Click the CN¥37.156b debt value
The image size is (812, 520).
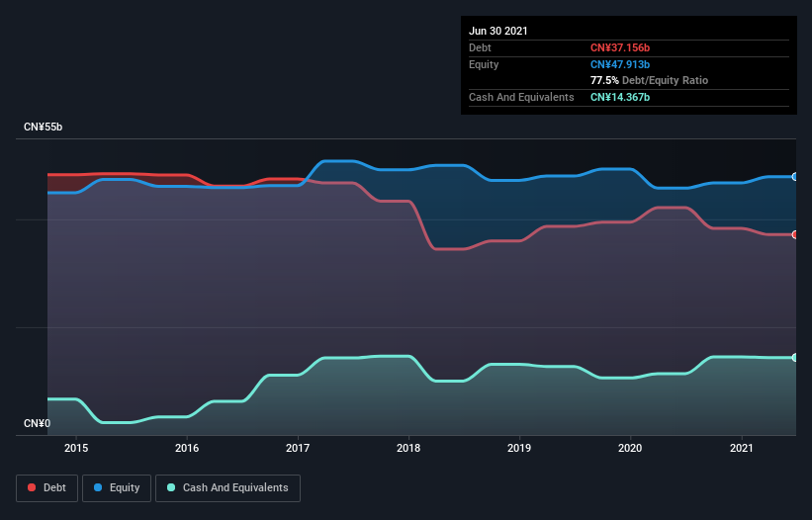pos(620,47)
